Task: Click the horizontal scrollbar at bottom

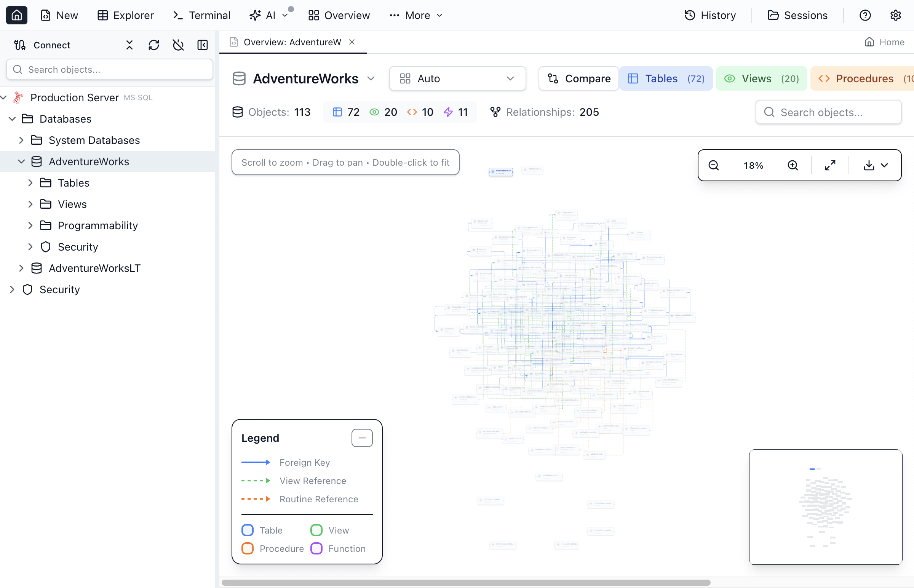Action: click(x=466, y=583)
